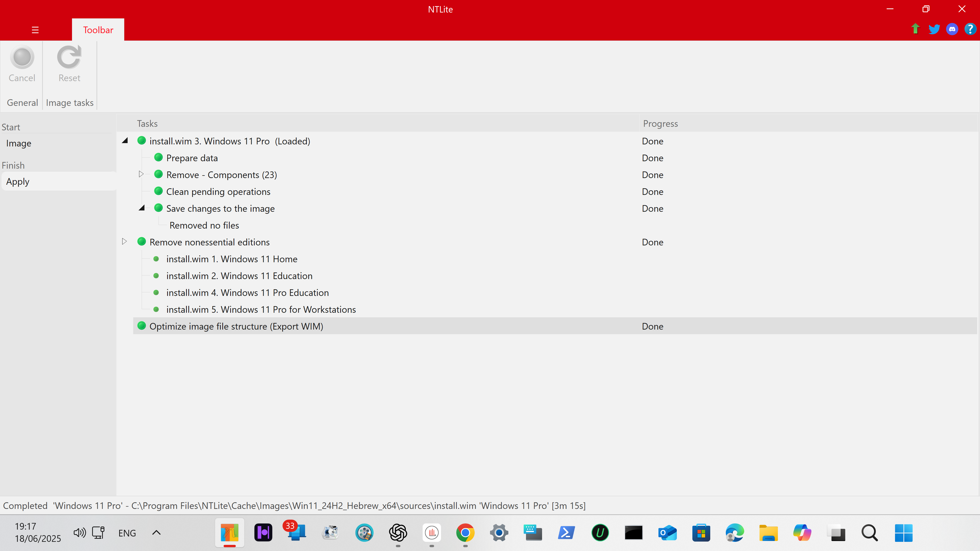980x551 pixels.
Task: Open the Discord link icon
Action: [952, 29]
